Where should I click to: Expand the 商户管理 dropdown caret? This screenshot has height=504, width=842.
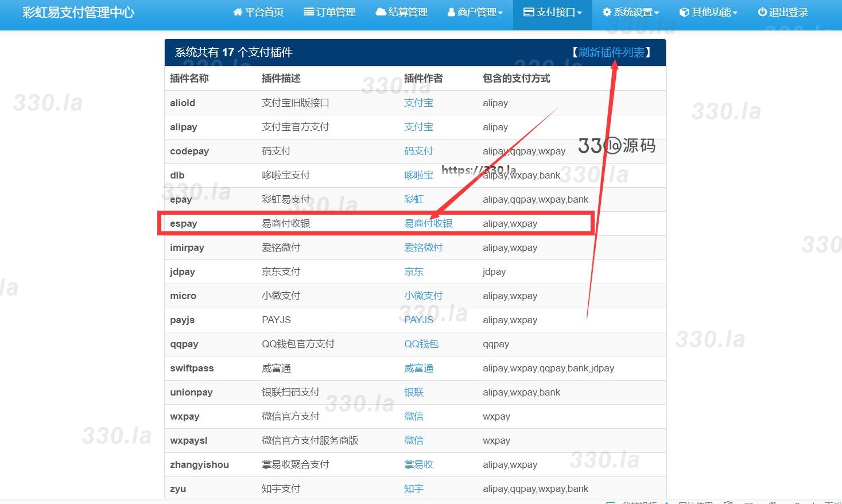500,13
